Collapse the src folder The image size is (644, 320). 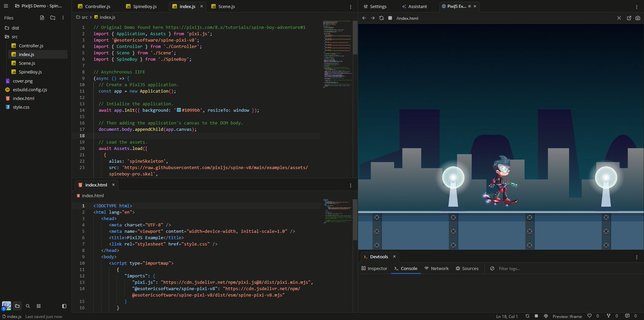pyautogui.click(x=14, y=37)
